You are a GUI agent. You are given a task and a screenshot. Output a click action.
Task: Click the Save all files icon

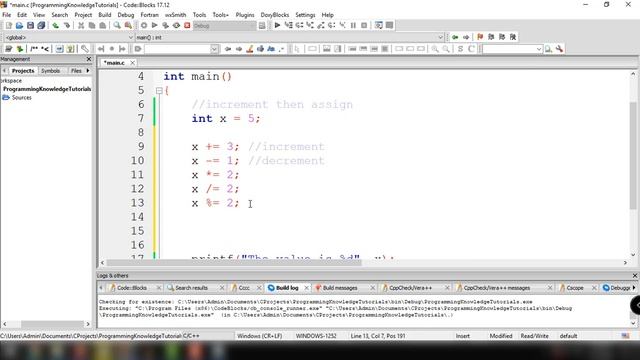41,25
